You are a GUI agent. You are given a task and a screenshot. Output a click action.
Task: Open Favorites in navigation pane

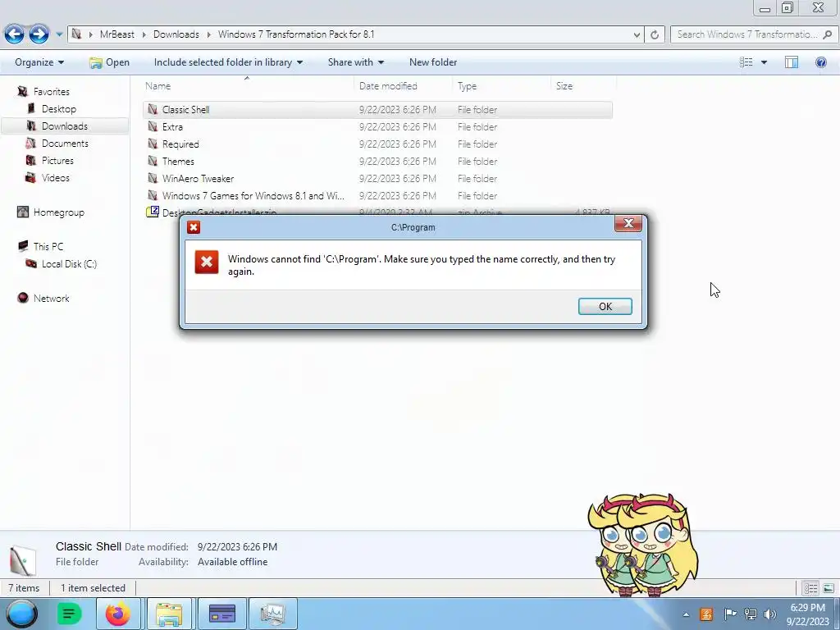click(51, 92)
